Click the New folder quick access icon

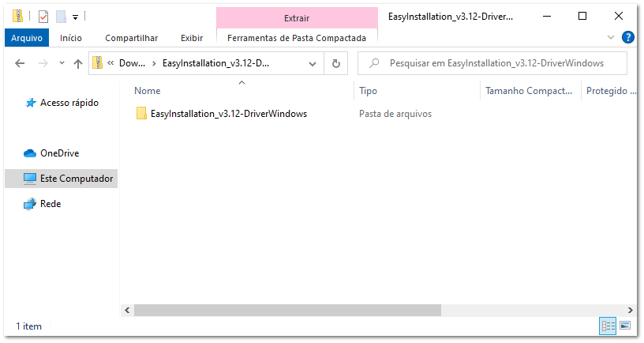62,17
